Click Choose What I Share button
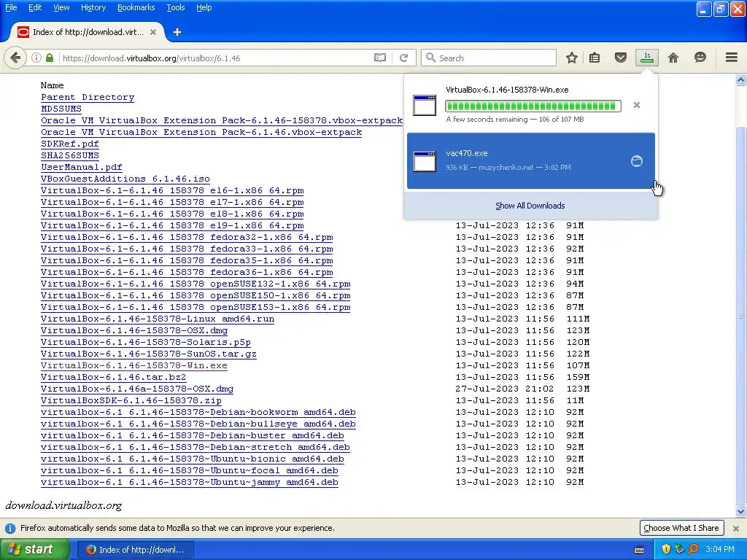The height and width of the screenshot is (560, 747). point(681,528)
